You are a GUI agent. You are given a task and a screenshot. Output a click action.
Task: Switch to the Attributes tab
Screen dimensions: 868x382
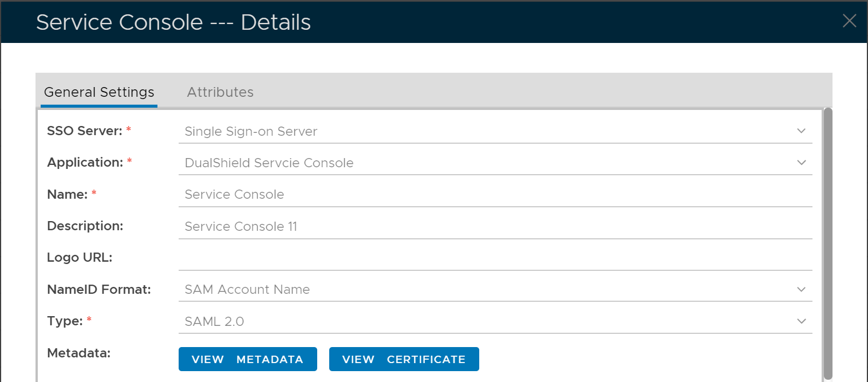pos(220,92)
